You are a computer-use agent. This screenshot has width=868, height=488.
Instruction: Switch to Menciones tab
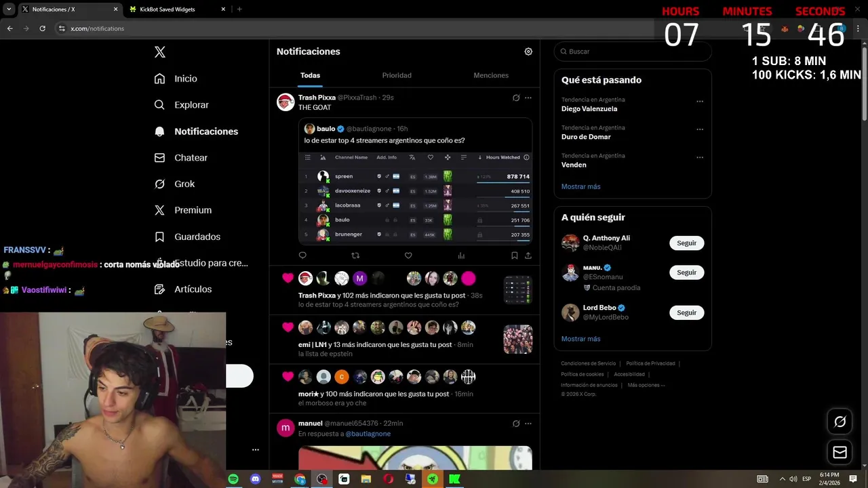click(x=491, y=75)
